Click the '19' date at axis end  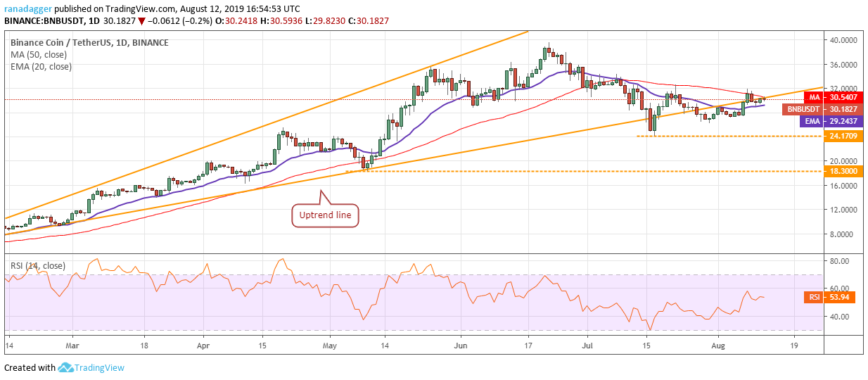click(x=794, y=346)
